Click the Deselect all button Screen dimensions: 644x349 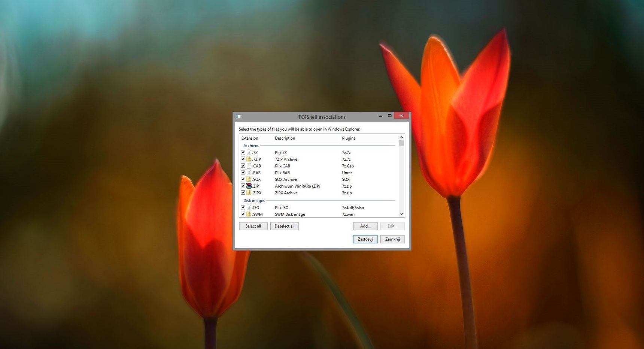[285, 226]
